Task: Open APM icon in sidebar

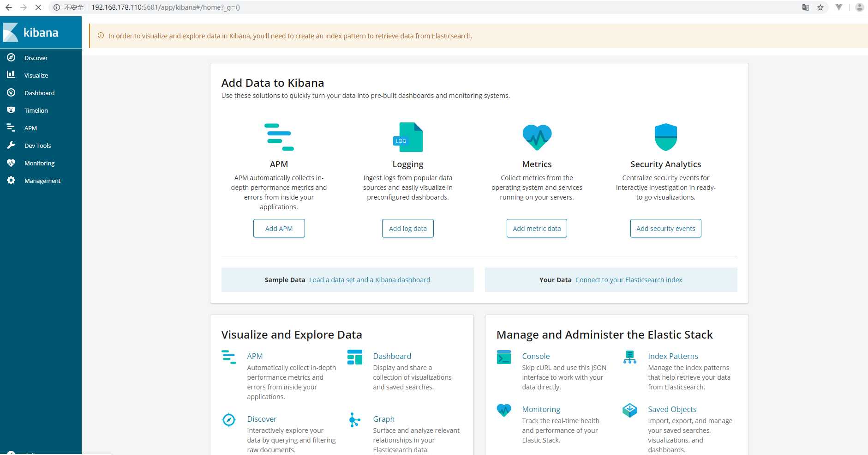Action: click(x=11, y=127)
